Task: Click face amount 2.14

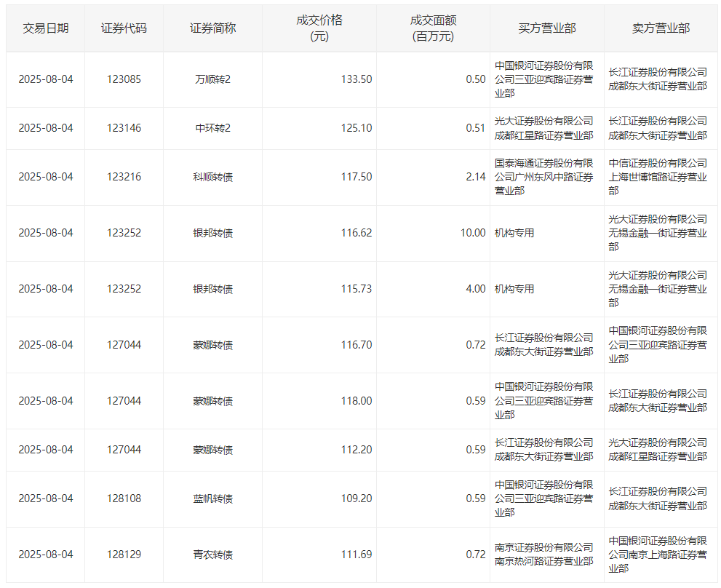Action: (476, 177)
